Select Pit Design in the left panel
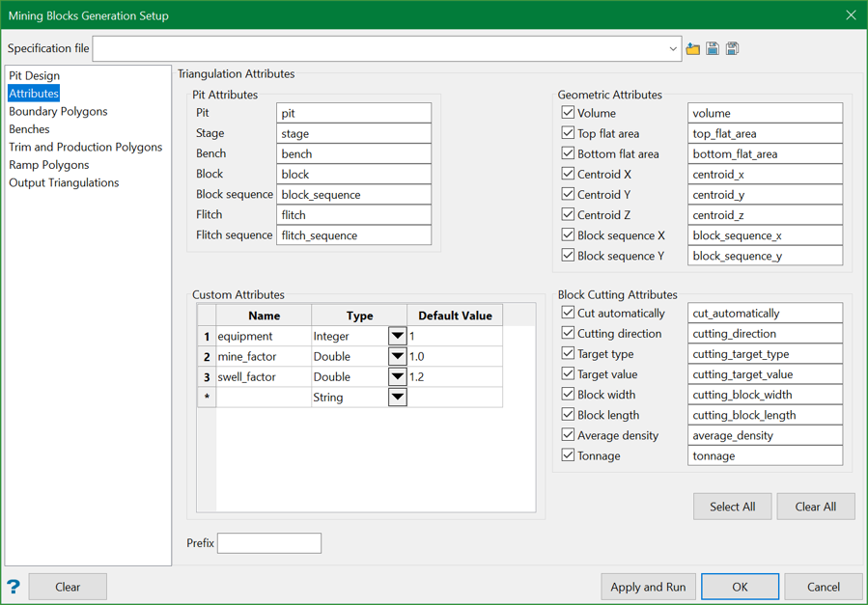The width and height of the screenshot is (868, 605). point(35,75)
